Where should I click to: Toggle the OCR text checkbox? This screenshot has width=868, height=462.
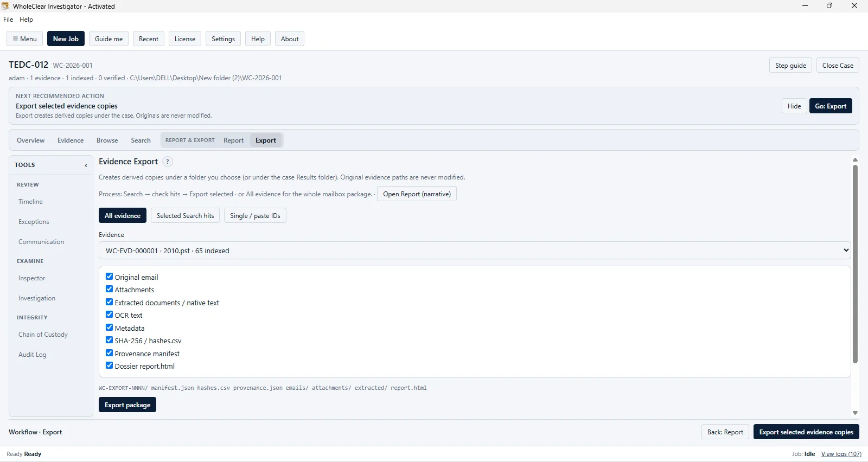(x=109, y=315)
